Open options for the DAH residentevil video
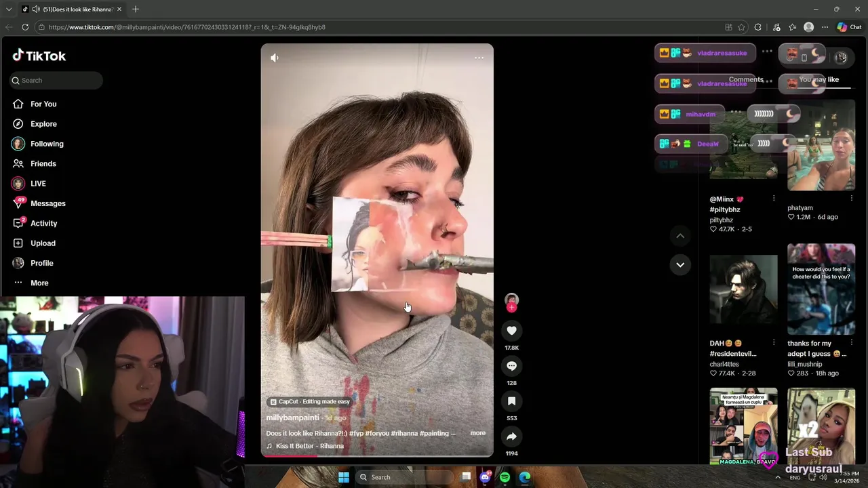The image size is (868, 488). tap(774, 343)
